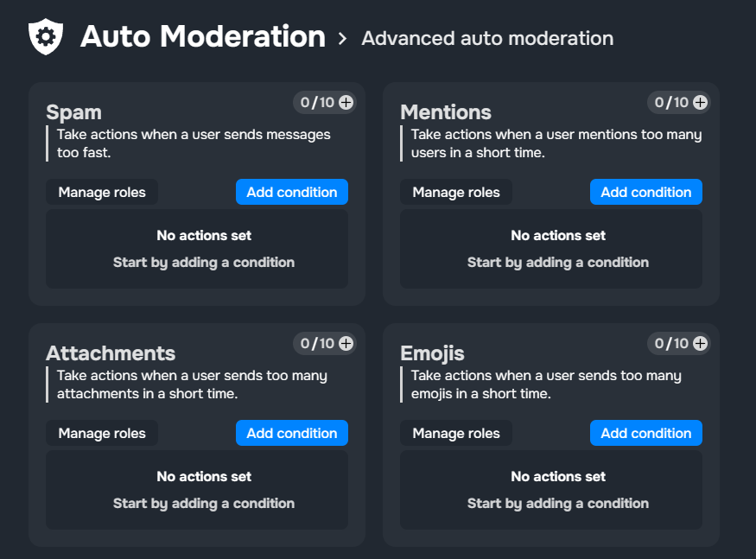Viewport: 756px width, 559px height.
Task: Open Manage roles for Spam
Action: [x=102, y=192]
